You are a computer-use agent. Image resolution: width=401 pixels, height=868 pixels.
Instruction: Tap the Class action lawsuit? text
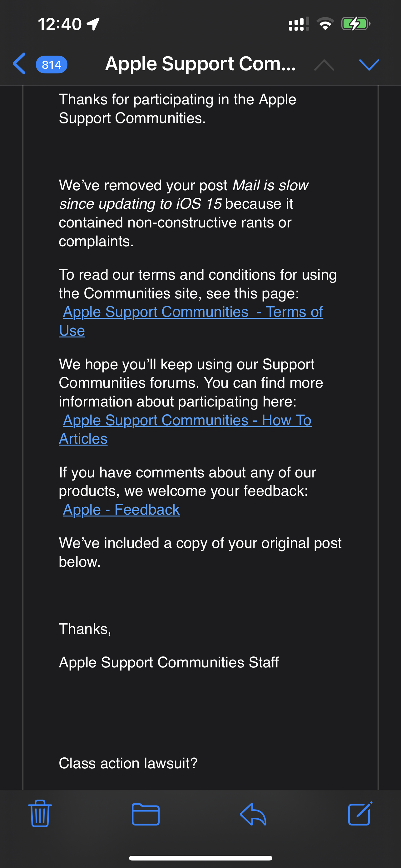coord(128,763)
